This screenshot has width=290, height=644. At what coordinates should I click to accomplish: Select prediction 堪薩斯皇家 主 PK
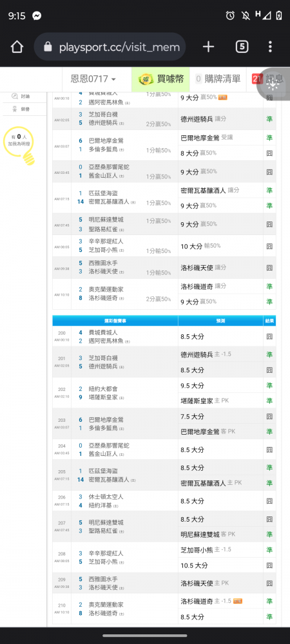click(204, 401)
